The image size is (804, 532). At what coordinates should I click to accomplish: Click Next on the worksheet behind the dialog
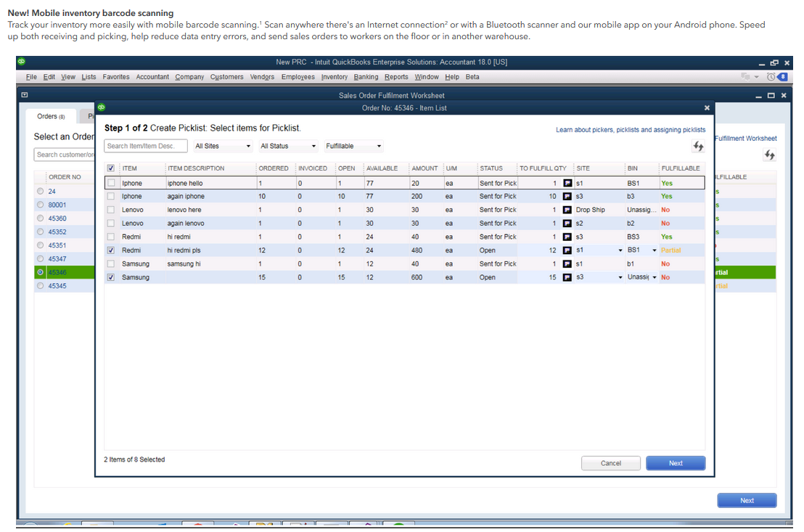click(x=747, y=501)
